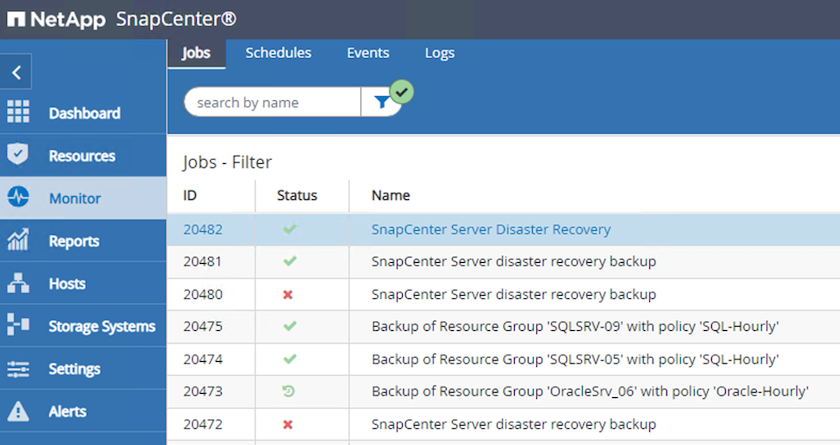Select SQLSRV-05 SQL-Hourly backup job name
Image resolution: width=840 pixels, height=445 pixels.
pyautogui.click(x=575, y=359)
